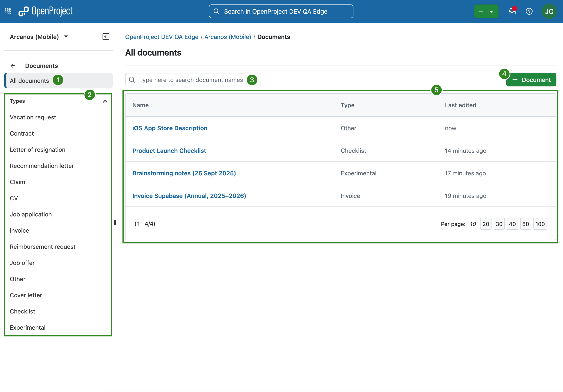Viewport: 563px width, 392px height.
Task: Open the help question mark menu
Action: click(x=529, y=11)
